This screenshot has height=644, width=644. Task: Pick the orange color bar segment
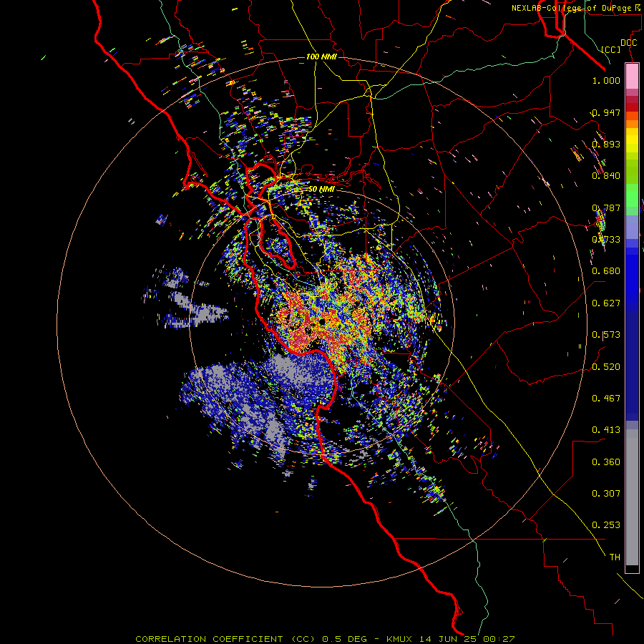[x=632, y=124]
